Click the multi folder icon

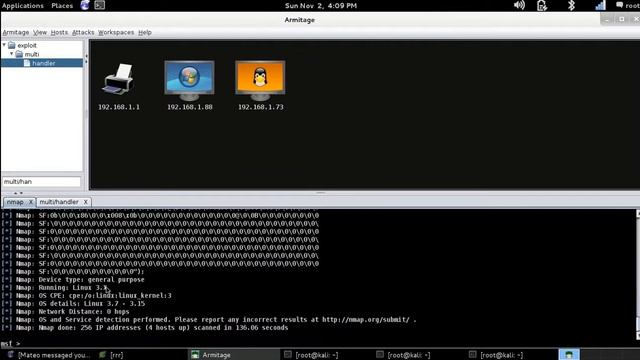coord(19,54)
